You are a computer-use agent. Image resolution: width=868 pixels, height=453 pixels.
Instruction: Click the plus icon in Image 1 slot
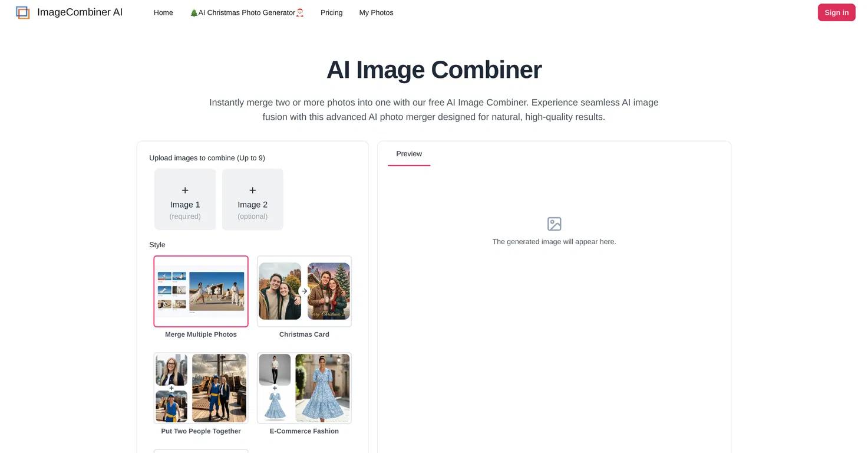click(x=185, y=191)
